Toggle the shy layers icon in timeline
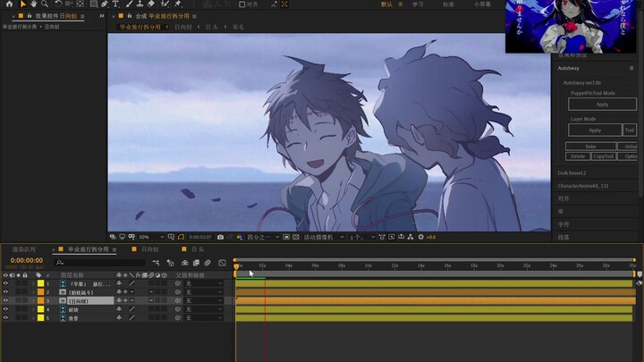Viewport: 644px width, 362px height. coord(185,263)
